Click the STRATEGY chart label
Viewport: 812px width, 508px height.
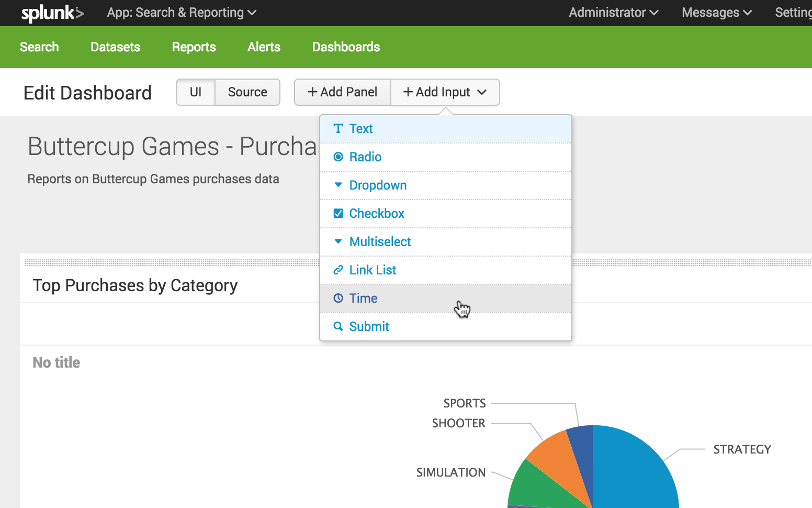click(x=742, y=449)
